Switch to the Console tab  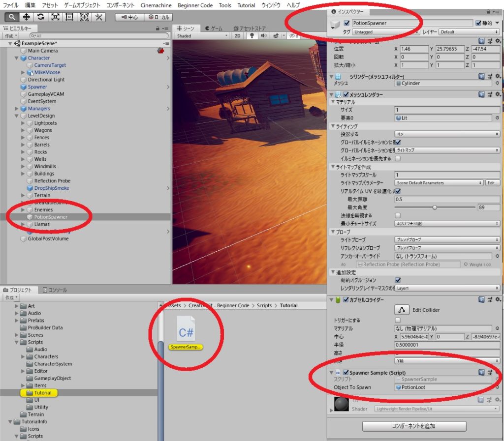(x=55, y=290)
